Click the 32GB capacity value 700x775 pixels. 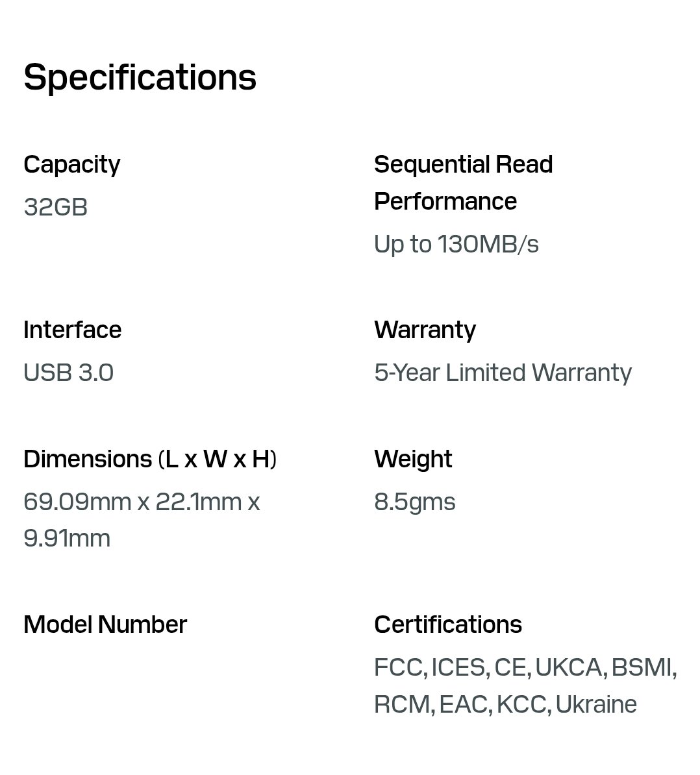(x=55, y=207)
